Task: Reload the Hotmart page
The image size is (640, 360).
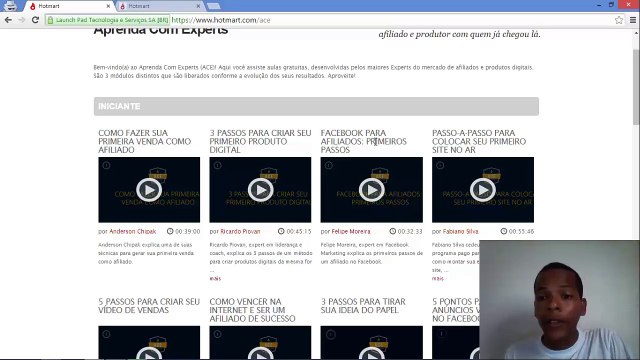Action: 36,20
